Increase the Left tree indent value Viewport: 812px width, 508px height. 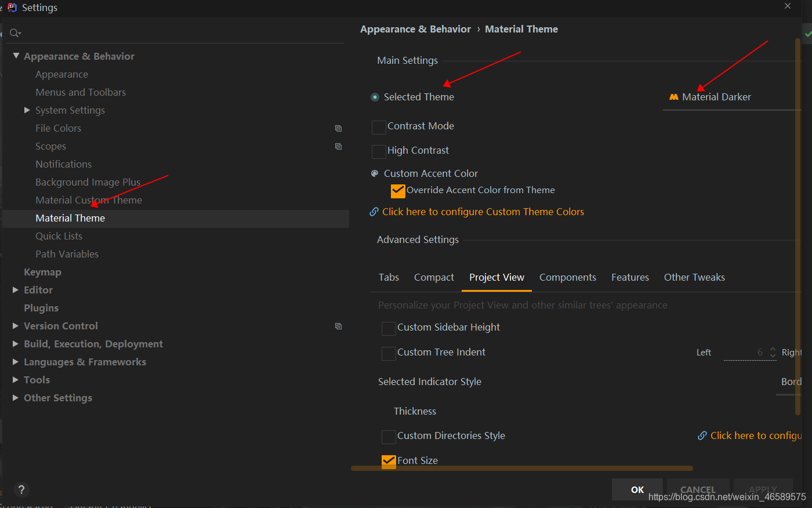coord(773,349)
